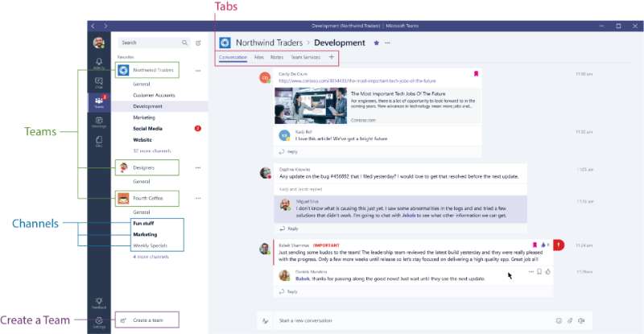Open the Marketing channel under Northwind Traders
644x334 pixels.
(x=144, y=118)
